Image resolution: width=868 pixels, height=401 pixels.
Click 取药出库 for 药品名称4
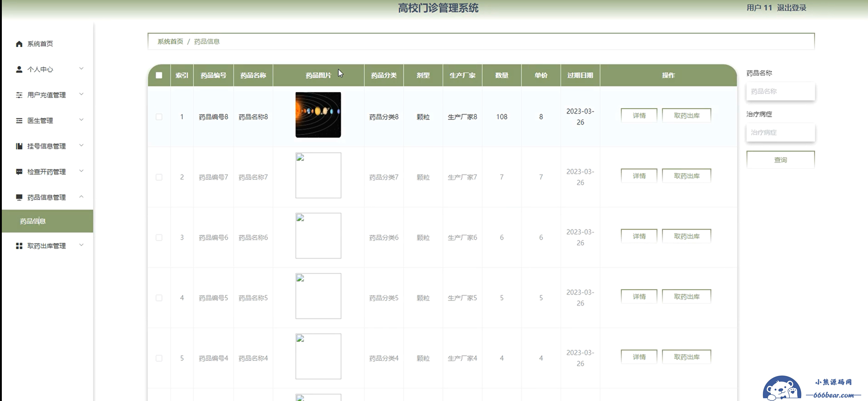(687, 357)
